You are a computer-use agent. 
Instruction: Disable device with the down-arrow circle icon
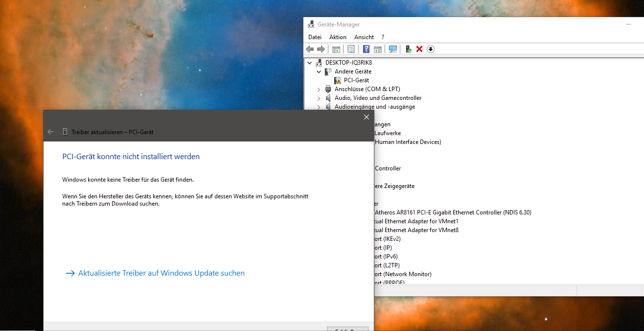click(x=431, y=49)
